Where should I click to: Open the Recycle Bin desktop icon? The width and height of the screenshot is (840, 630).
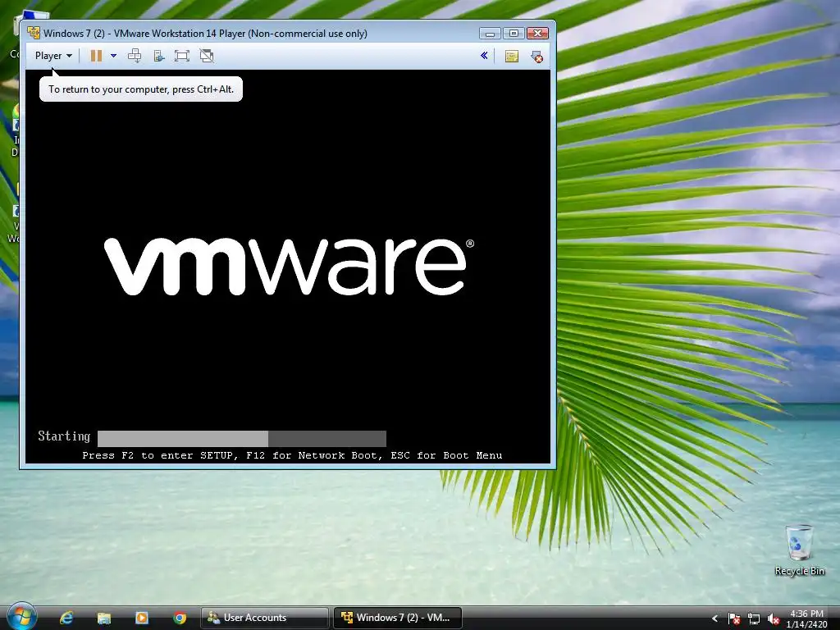coord(799,550)
